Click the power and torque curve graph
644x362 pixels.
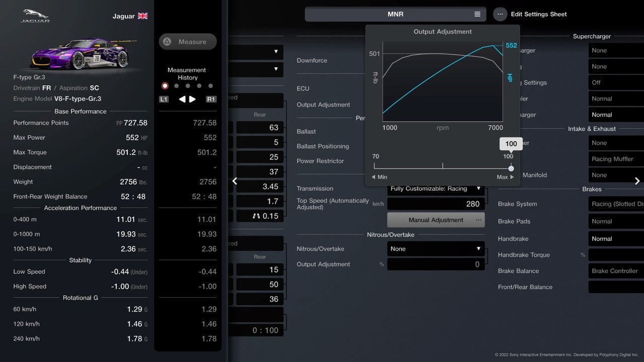pyautogui.click(x=443, y=81)
